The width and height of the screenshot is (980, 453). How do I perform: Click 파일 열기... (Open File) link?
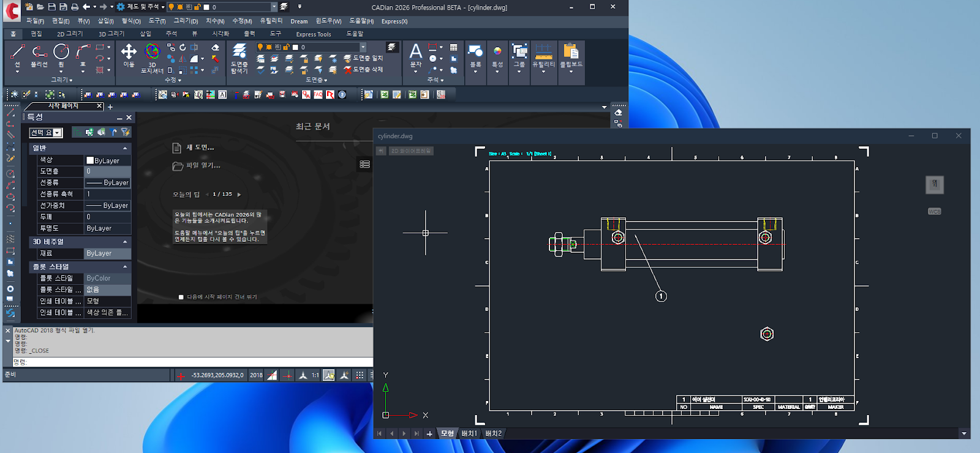[203, 165]
